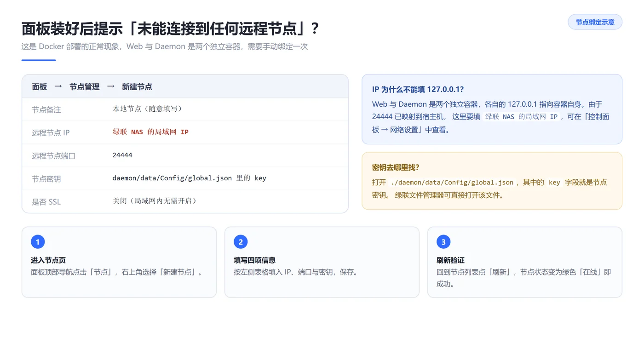The height and width of the screenshot is (343, 644).
Task: Click the heading IP 为什么不能填 127.0.0.1?
Action: pyautogui.click(x=418, y=89)
